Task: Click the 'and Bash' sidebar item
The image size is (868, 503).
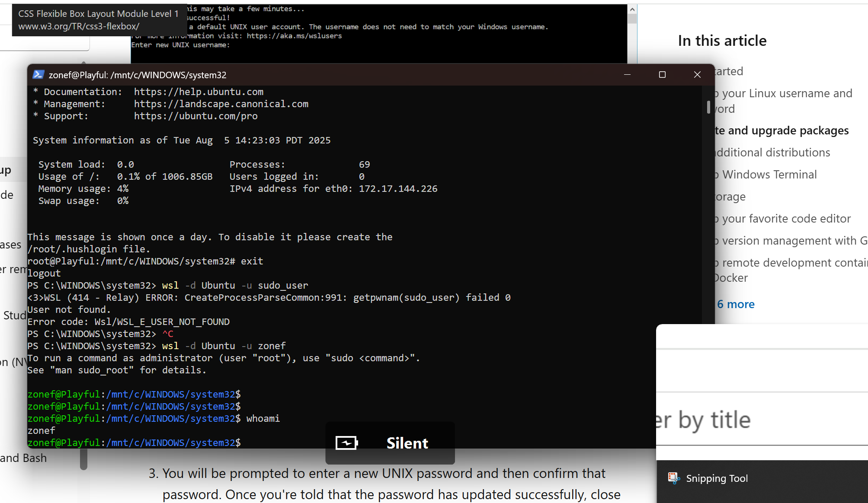Action: (x=23, y=458)
